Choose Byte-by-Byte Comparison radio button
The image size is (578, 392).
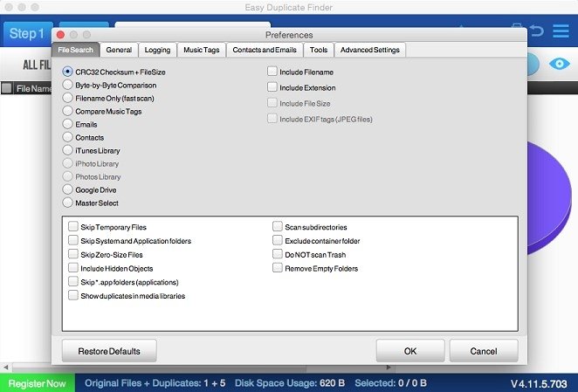(x=67, y=85)
